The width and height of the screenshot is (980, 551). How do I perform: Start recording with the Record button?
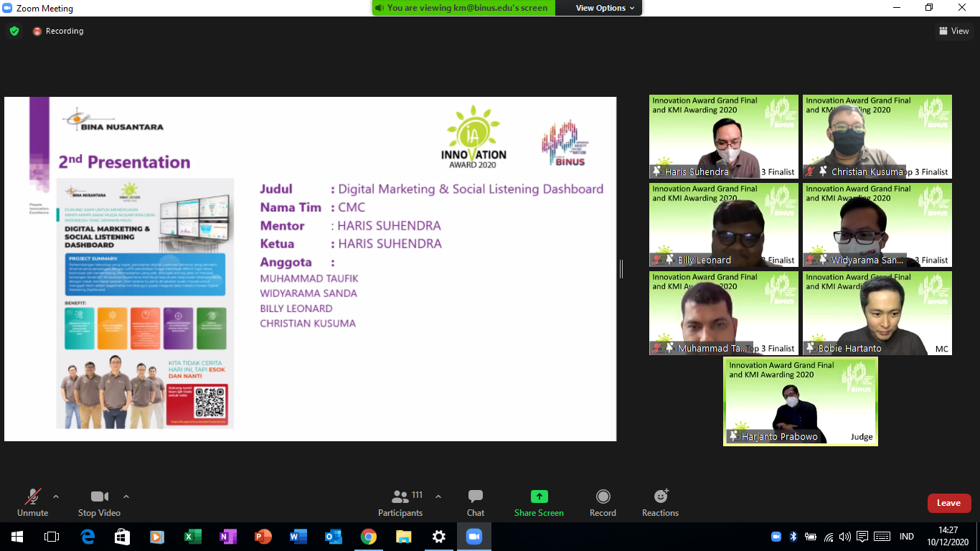coord(603,502)
